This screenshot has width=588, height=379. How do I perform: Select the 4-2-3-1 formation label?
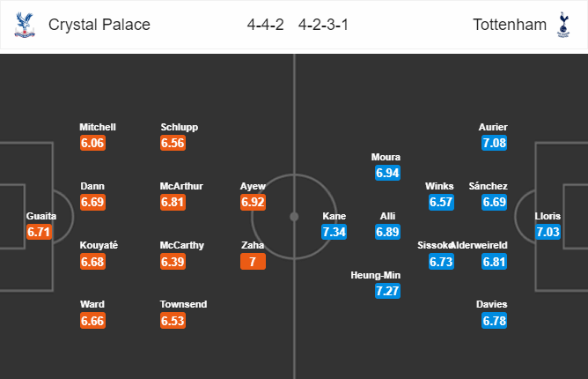(323, 25)
